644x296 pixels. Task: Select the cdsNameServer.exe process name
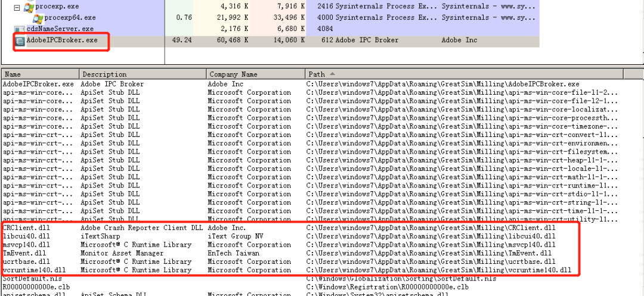(x=60, y=29)
